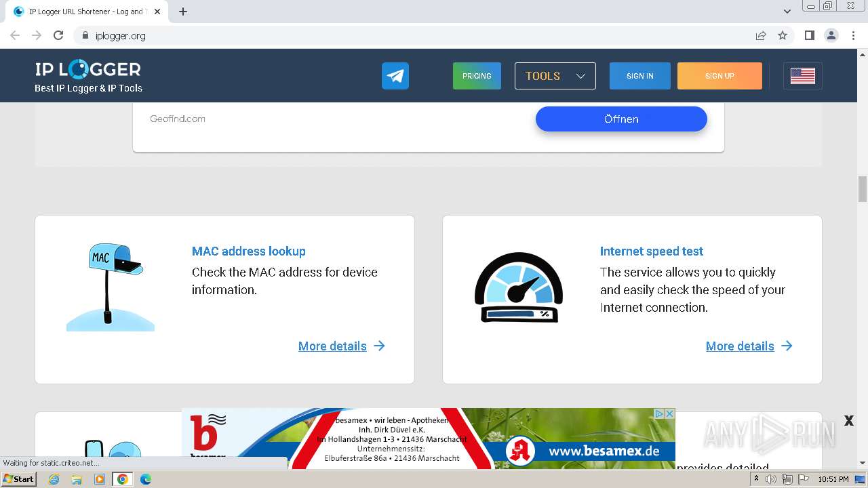Select the IP Logger URL Shortener tab
868x488 pixels.
pos(87,12)
